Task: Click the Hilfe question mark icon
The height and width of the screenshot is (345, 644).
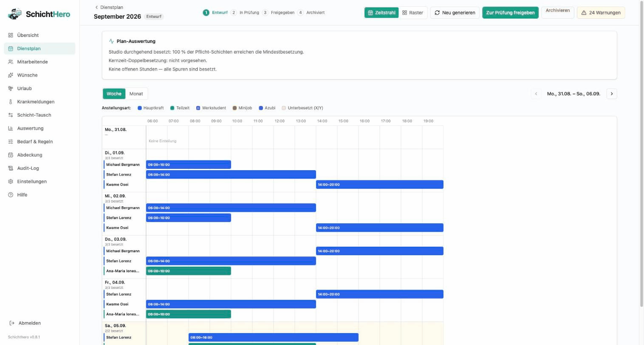Action: [x=11, y=195]
